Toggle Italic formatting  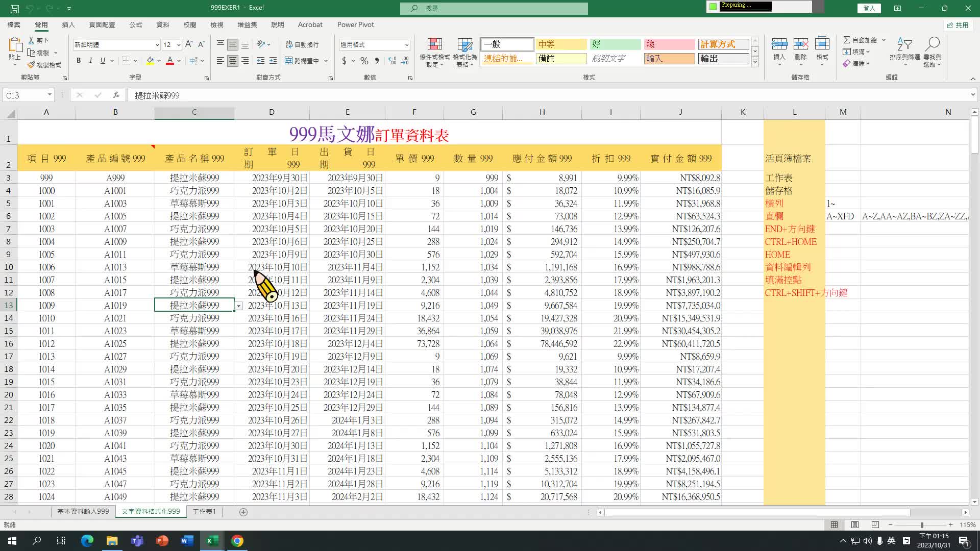(x=91, y=61)
